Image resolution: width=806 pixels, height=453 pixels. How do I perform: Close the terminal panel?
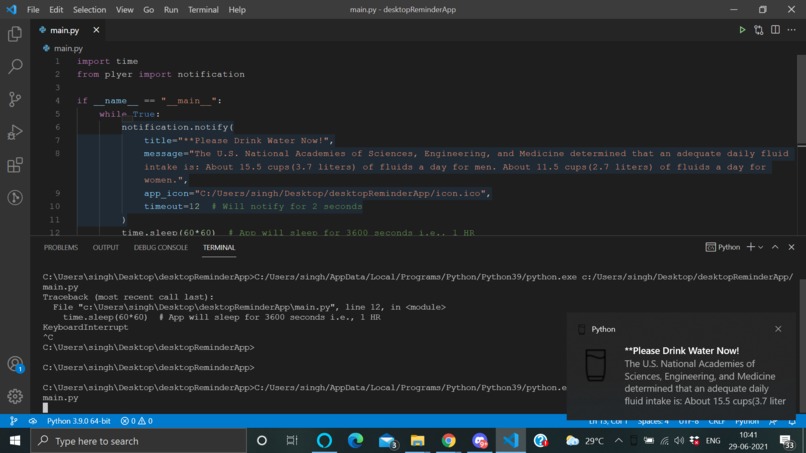click(792, 247)
